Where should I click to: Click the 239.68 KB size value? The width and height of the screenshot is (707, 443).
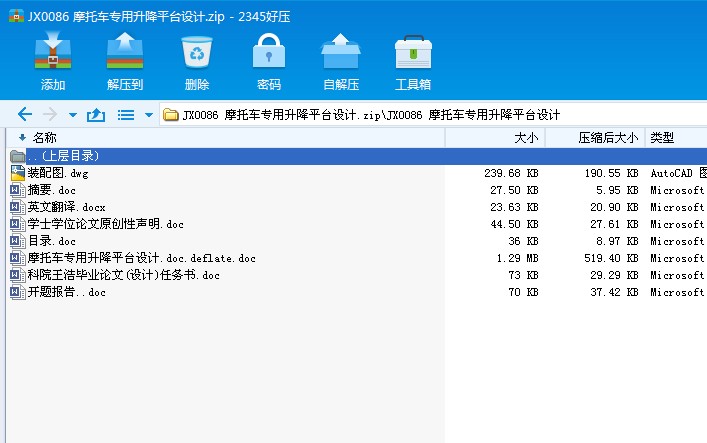click(511, 173)
